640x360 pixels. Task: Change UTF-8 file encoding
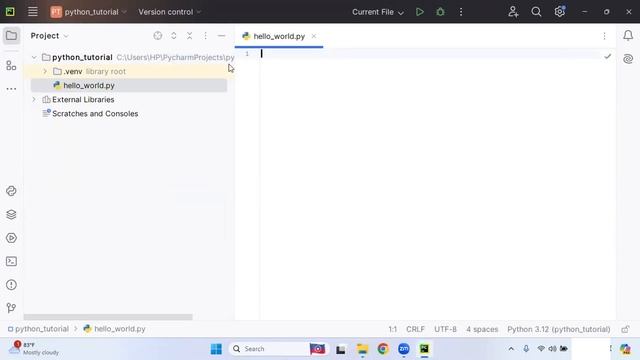coord(445,329)
